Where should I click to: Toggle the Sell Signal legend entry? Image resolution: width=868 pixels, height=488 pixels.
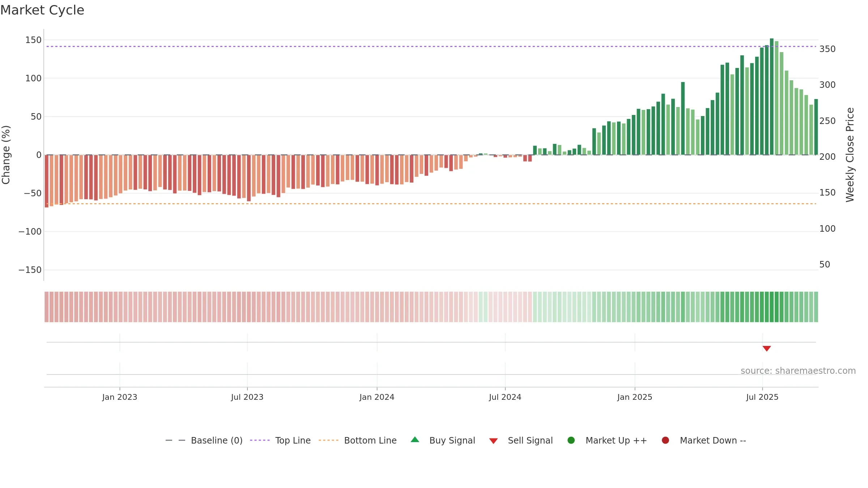click(521, 440)
